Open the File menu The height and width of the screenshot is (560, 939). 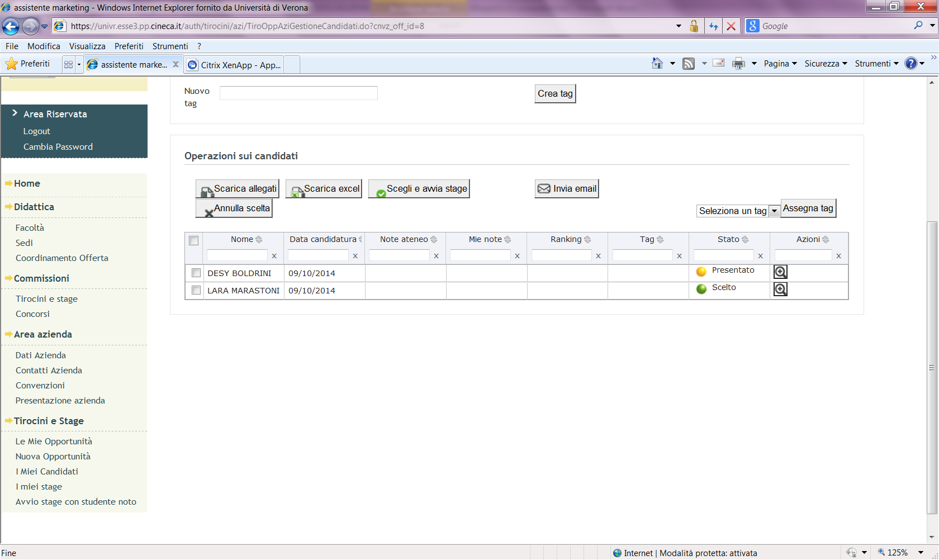[12, 46]
